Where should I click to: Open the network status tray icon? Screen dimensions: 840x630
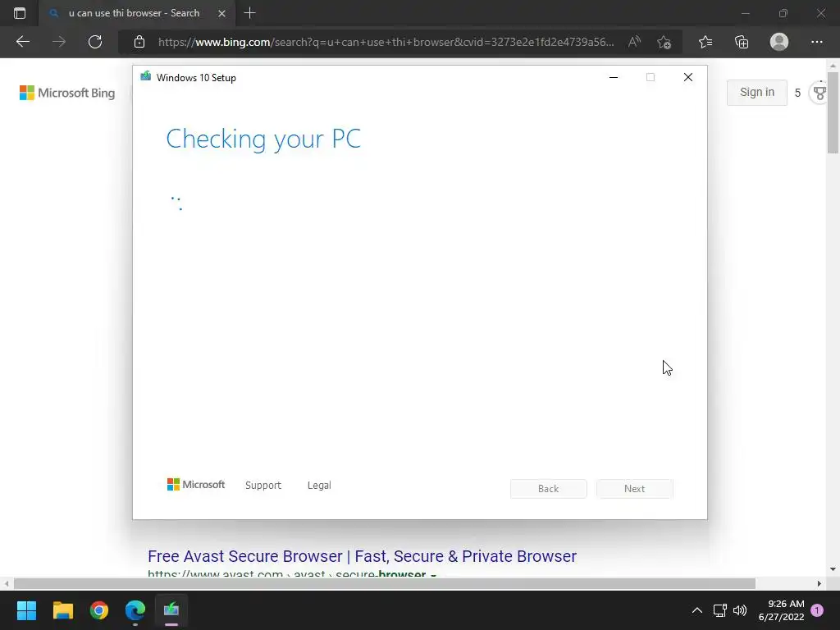click(x=720, y=610)
